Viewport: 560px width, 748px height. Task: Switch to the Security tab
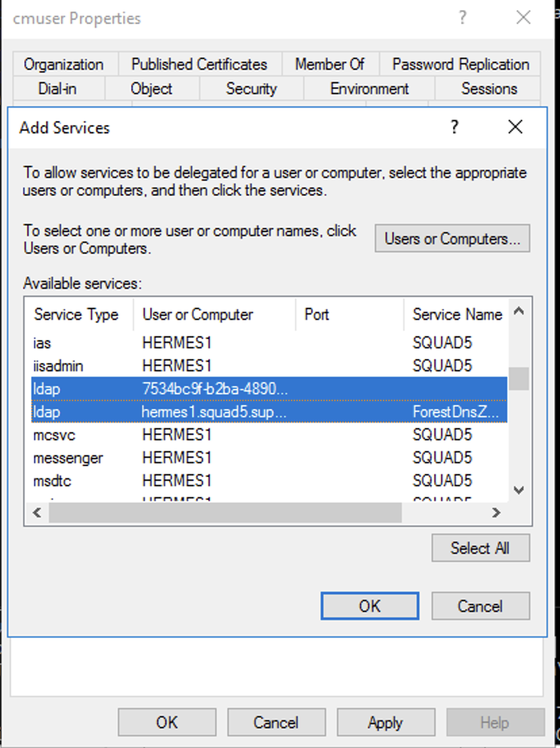click(x=251, y=89)
